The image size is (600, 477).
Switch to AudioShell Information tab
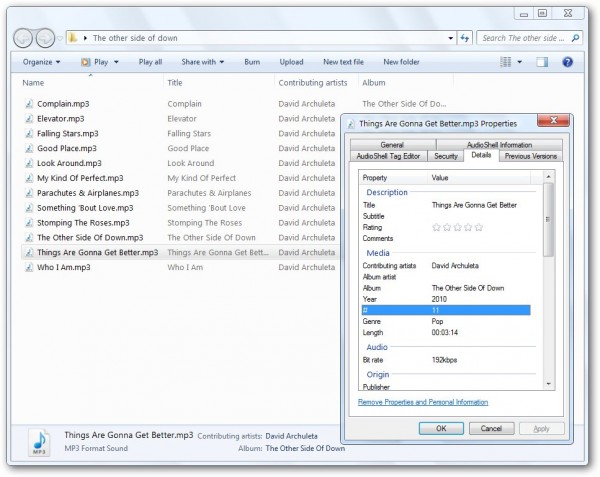pyautogui.click(x=499, y=145)
